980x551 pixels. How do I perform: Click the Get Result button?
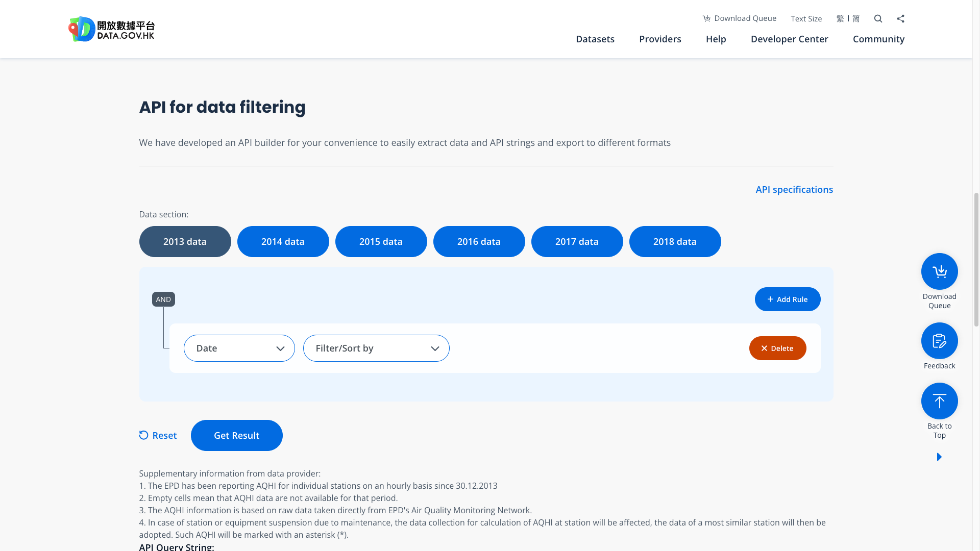236,435
